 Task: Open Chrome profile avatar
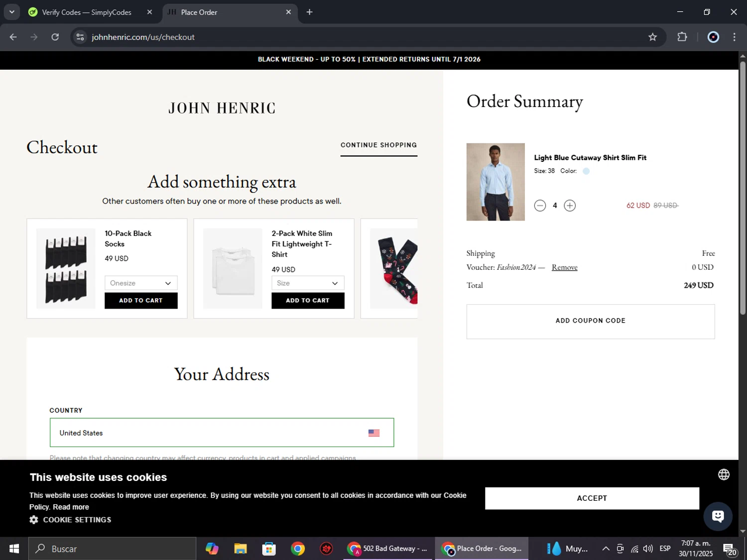pos(713,37)
